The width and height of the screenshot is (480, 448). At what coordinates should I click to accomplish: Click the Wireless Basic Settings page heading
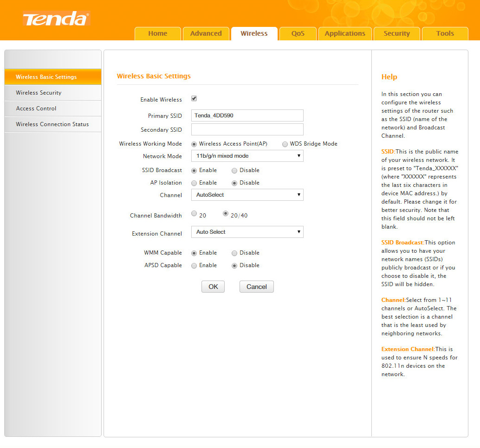[154, 76]
